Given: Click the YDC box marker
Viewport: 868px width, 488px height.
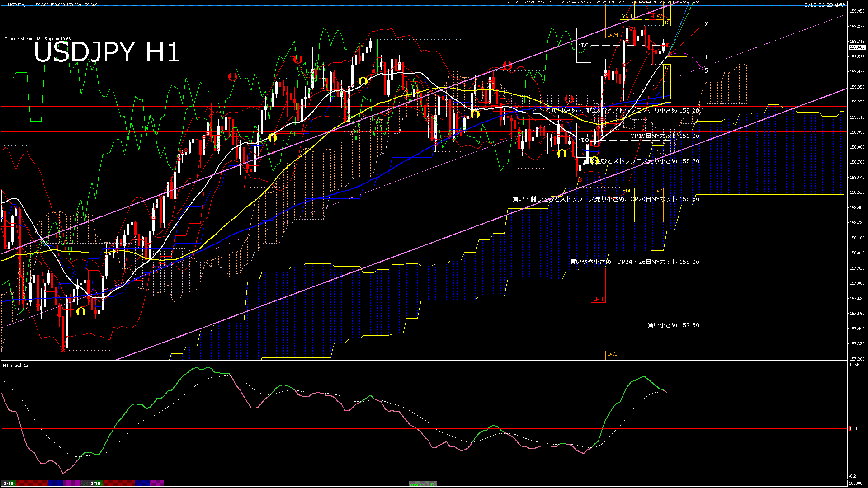Looking at the screenshot, I should 584,45.
